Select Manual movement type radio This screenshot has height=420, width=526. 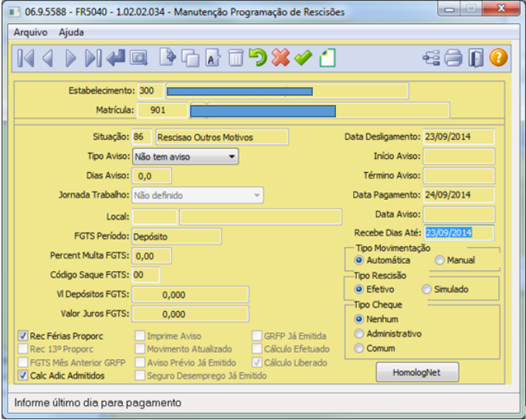pyautogui.click(x=439, y=260)
